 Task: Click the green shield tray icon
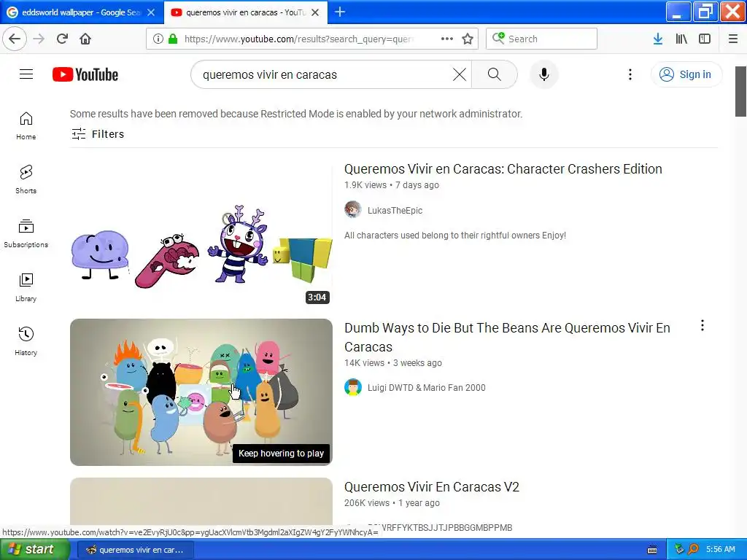pos(679,550)
